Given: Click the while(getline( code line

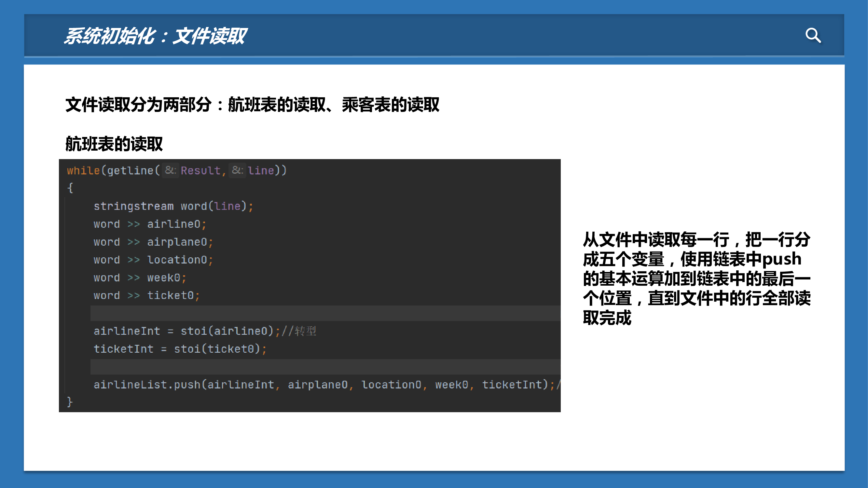Looking at the screenshot, I should click(x=177, y=170).
